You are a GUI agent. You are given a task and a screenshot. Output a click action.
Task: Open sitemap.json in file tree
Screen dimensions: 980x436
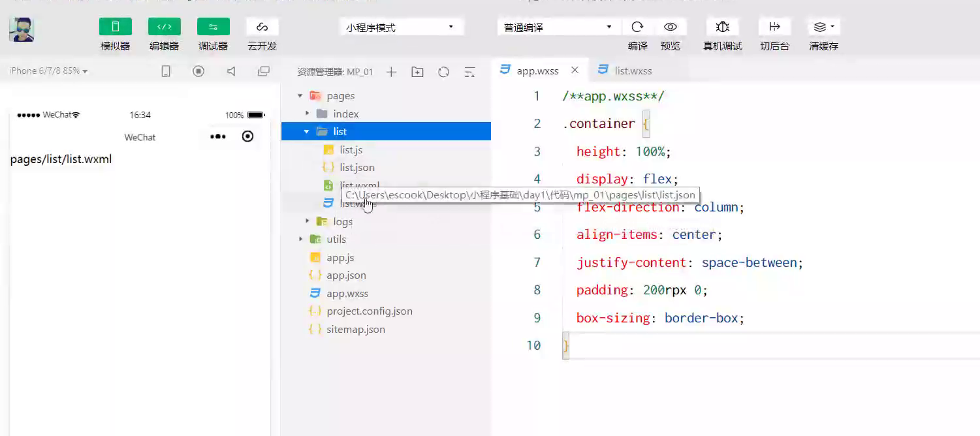pos(386,329)
